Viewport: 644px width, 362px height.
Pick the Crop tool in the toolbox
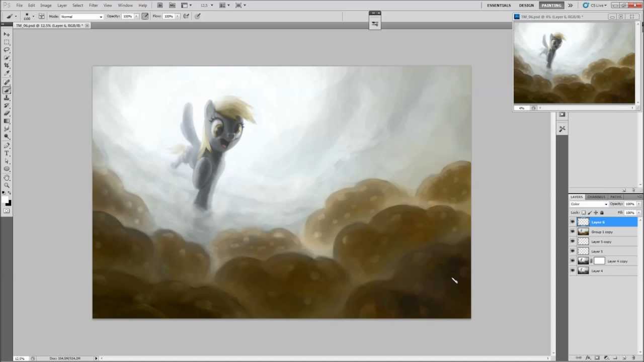point(7,65)
